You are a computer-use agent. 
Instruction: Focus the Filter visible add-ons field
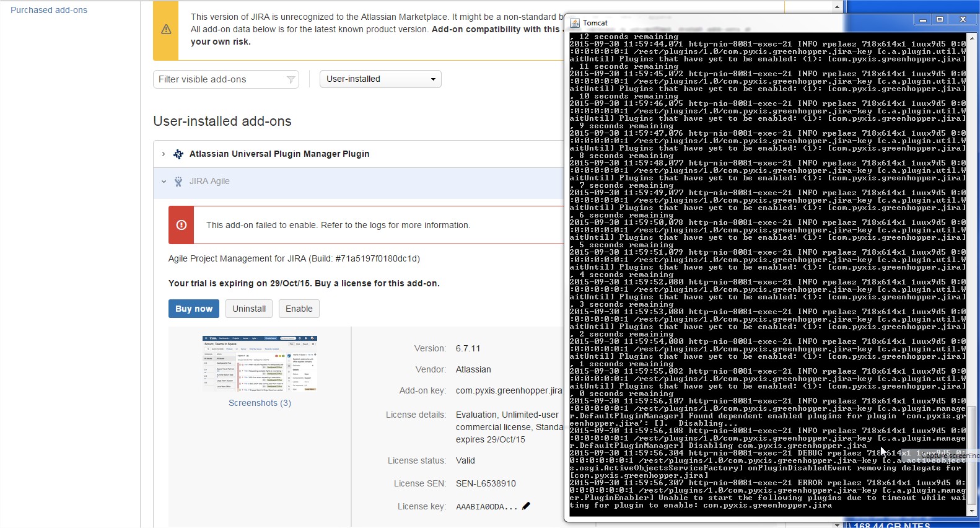coord(220,79)
